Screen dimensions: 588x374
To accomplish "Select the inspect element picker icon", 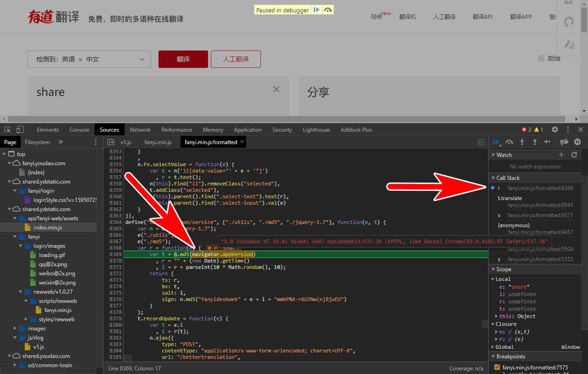I will click(x=7, y=130).
